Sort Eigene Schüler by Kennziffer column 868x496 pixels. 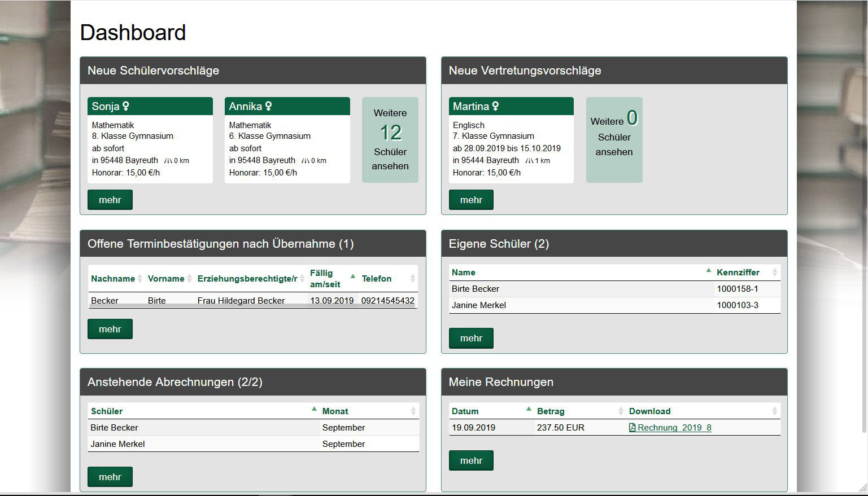pos(774,273)
